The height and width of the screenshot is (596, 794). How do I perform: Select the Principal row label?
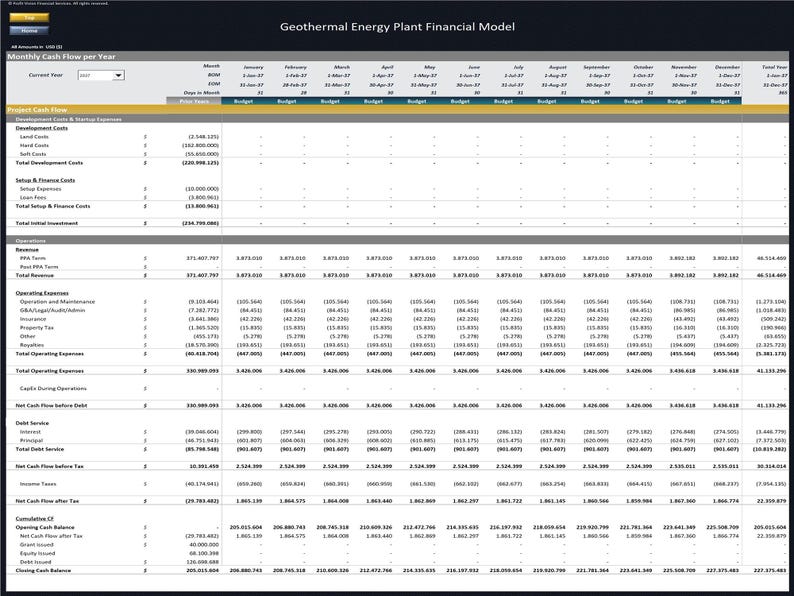[31, 441]
